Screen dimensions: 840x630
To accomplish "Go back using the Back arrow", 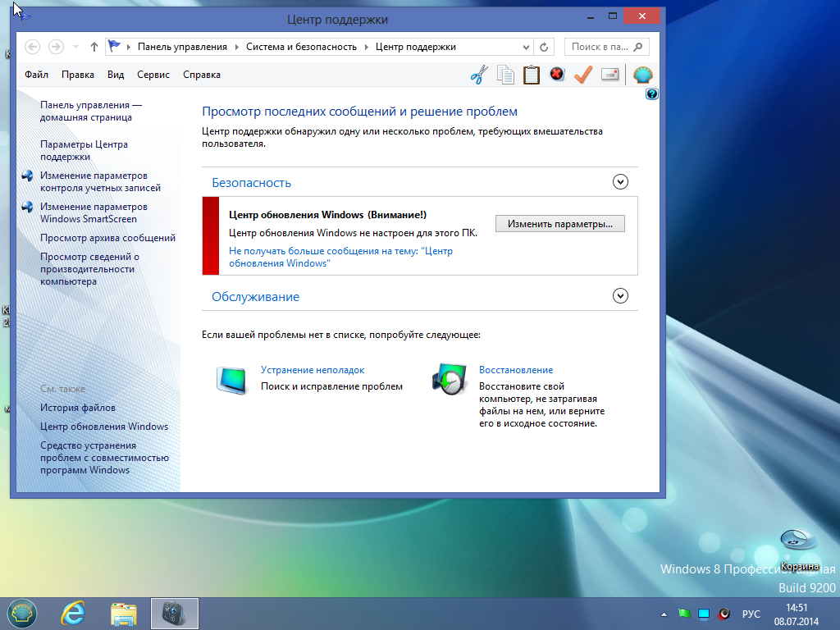I will pyautogui.click(x=32, y=47).
